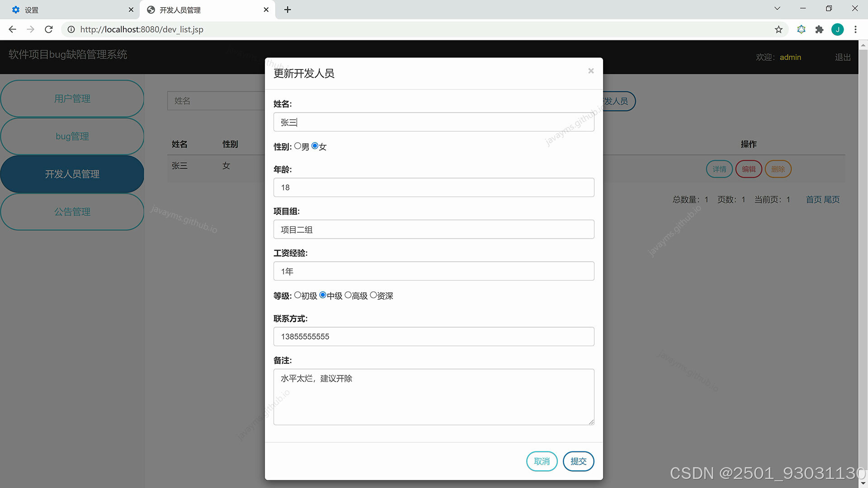This screenshot has height=488, width=868.
Task: Select the 初级 level radio button
Action: tap(297, 295)
